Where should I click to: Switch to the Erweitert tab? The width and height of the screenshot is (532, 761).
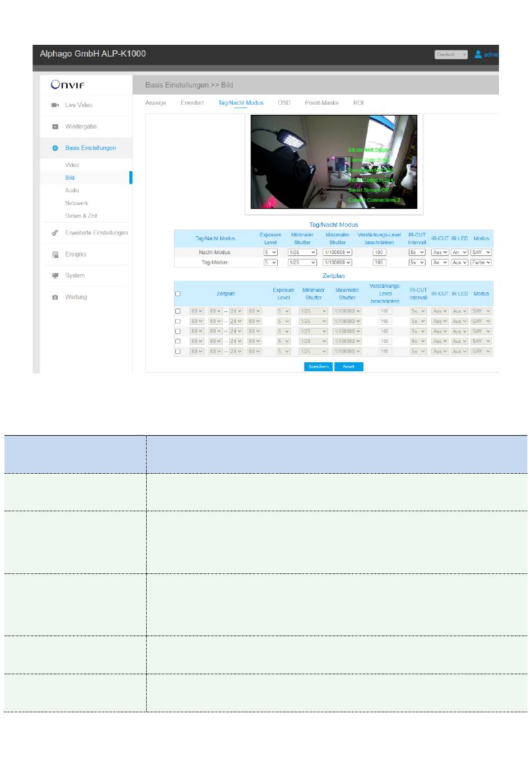point(192,102)
